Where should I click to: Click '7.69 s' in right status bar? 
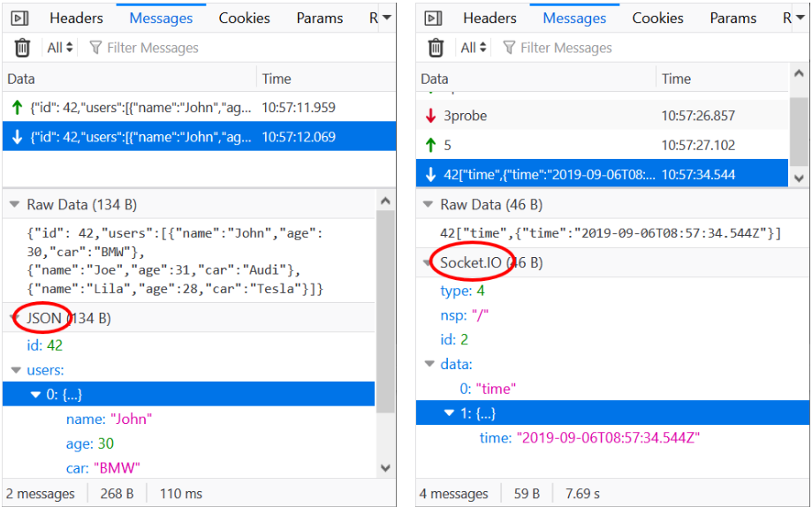coord(582,494)
